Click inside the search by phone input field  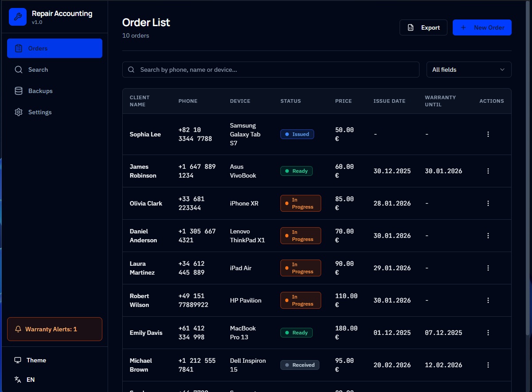[x=271, y=70]
